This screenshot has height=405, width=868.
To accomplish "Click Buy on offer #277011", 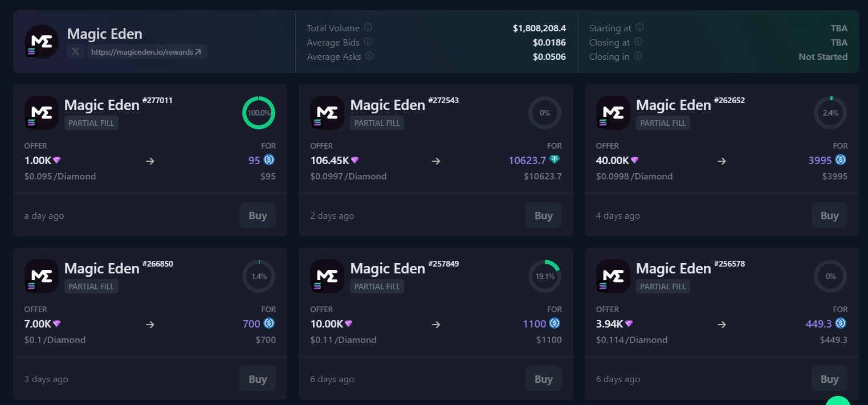I will point(258,215).
